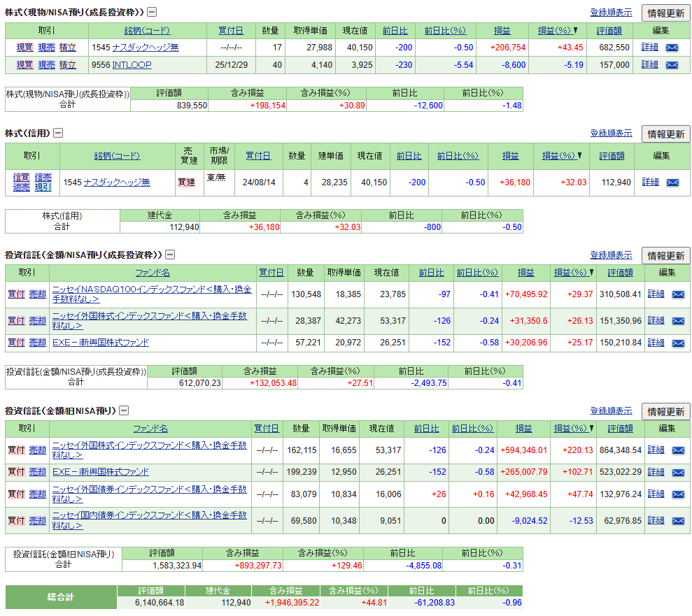Click mail icon for first 1545 ナスダックヘッジ無 row

(x=672, y=48)
